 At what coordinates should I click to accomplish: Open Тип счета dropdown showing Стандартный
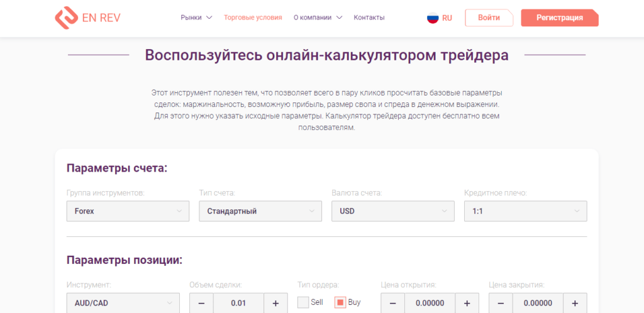260,211
